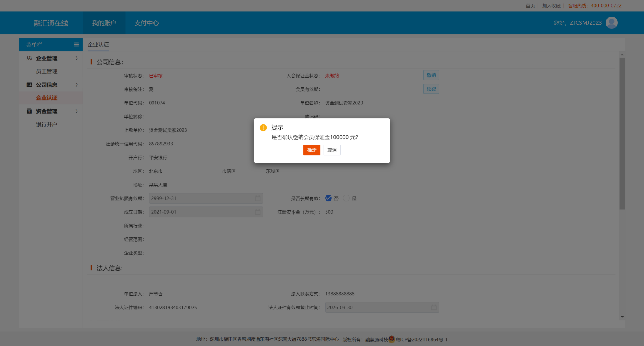Open calendar icon for 成立日期

pyautogui.click(x=257, y=212)
